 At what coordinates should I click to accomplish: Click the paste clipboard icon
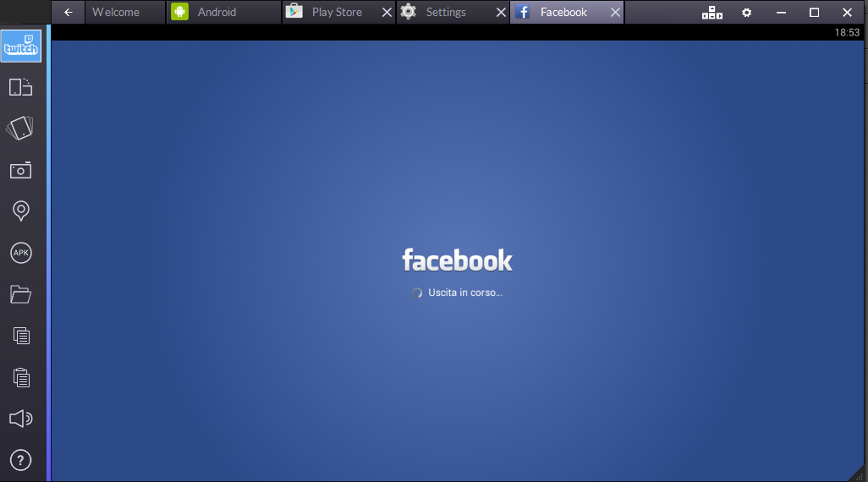click(x=21, y=377)
